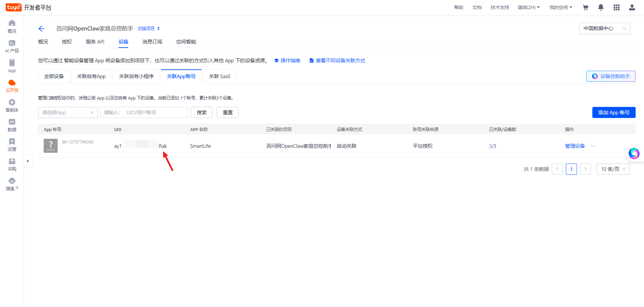Click the 添加 App 帐号 button
Viewport: 644px width, 307px height.
(x=613, y=113)
